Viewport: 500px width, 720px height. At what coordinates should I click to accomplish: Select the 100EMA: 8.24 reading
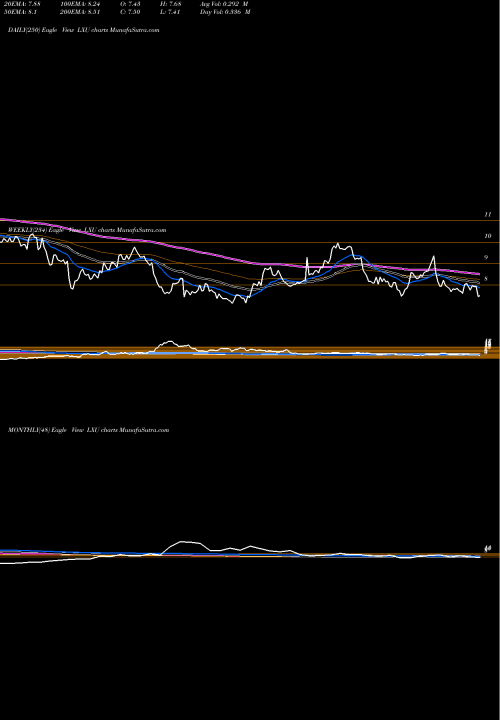[x=80, y=4]
